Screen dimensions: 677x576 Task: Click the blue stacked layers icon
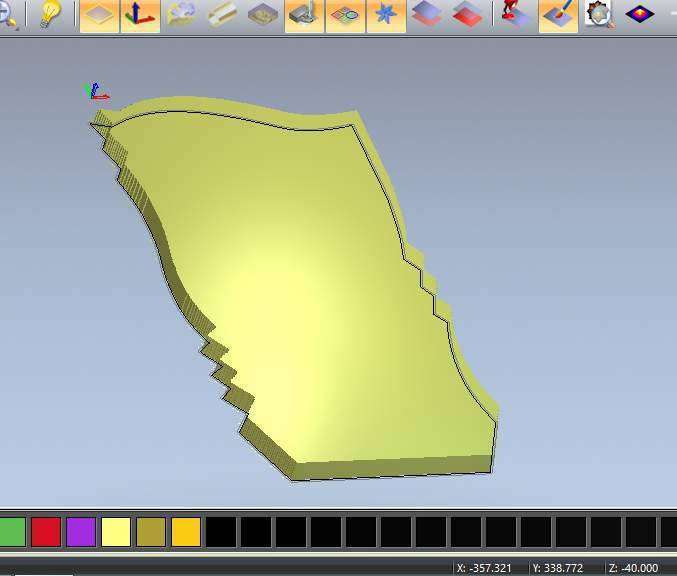point(427,15)
